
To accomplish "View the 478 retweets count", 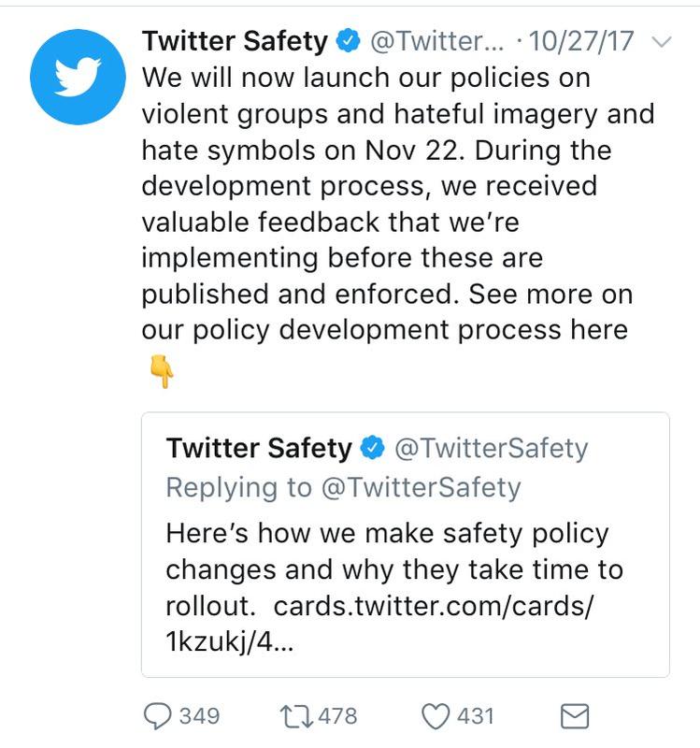I will [337, 716].
